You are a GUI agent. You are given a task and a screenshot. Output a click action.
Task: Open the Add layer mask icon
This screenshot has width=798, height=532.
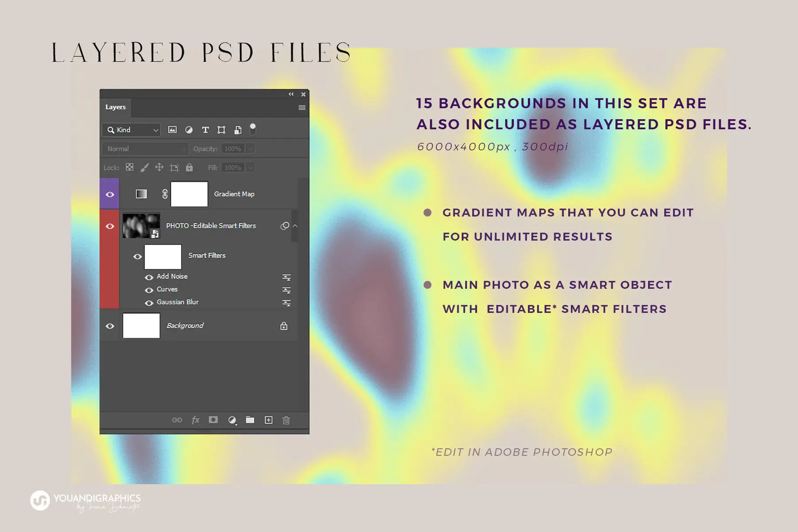click(x=213, y=420)
